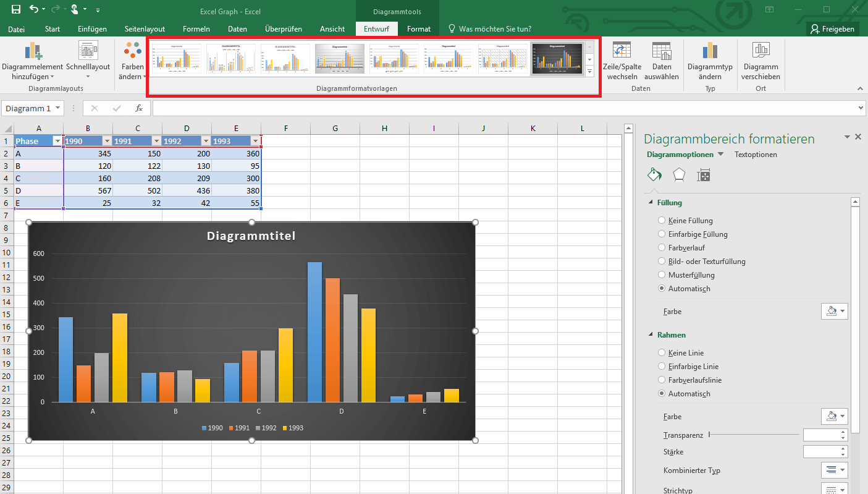868x494 pixels.
Task: Switch to the Seitenlayout tab
Action: (145, 29)
